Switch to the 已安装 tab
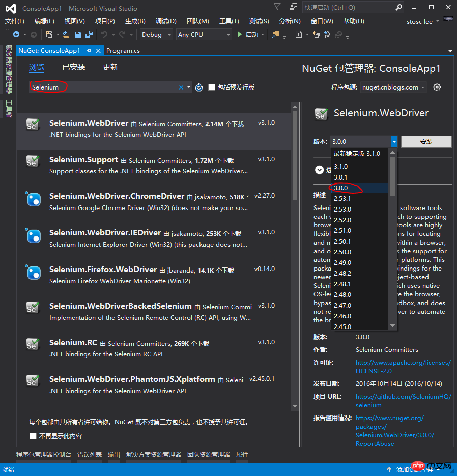The width and height of the screenshot is (457, 476). point(73,67)
